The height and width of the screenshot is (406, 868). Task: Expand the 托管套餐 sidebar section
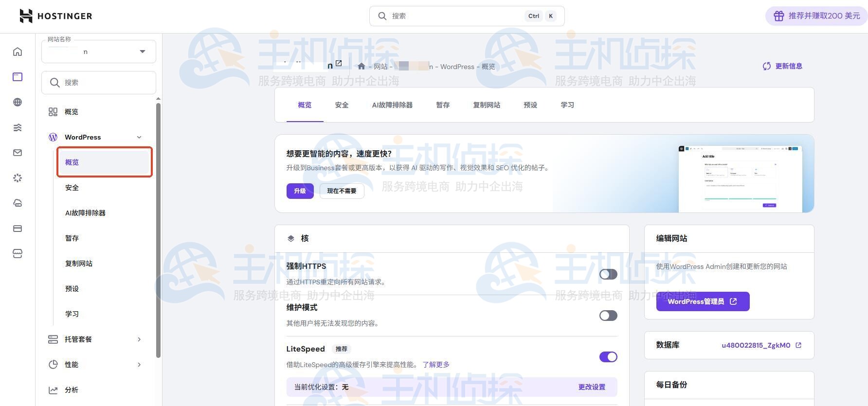click(139, 339)
